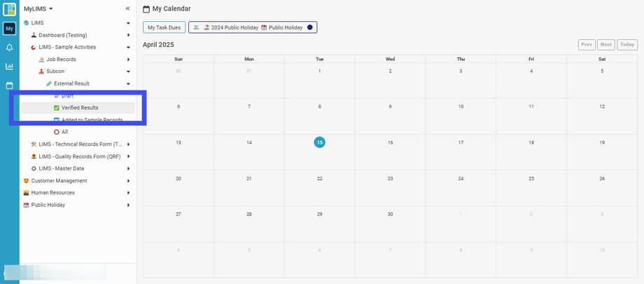Click the Subcon stamp icon
The height and width of the screenshot is (284, 644).
[41, 72]
